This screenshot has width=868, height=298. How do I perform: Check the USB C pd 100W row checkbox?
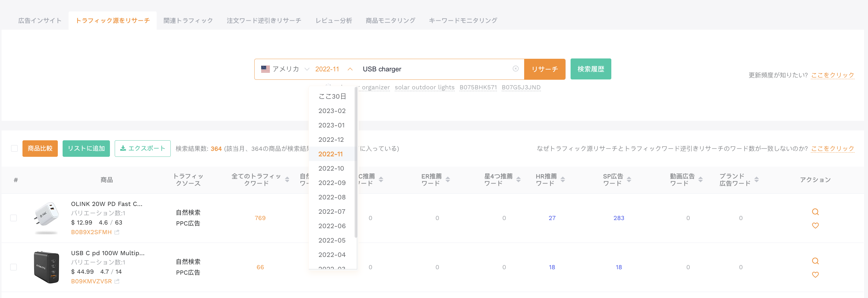pos(13,267)
